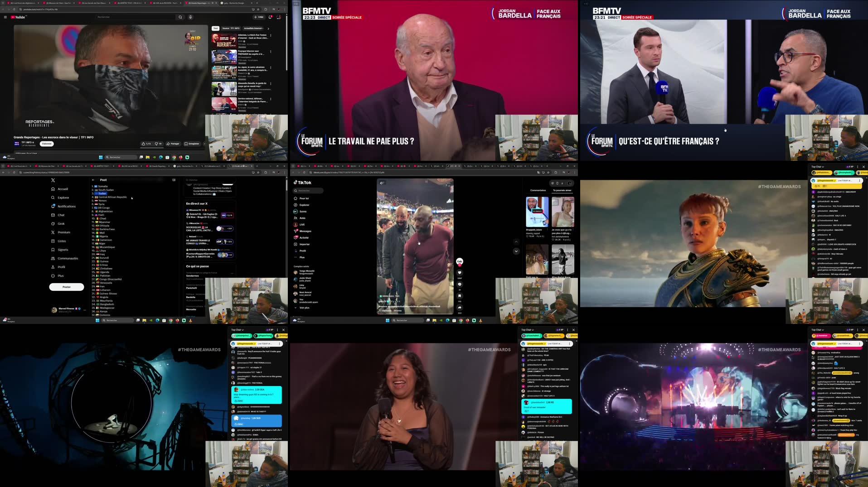The width and height of the screenshot is (868, 487).
Task: Go to next TikTok video down chevron
Action: click(x=516, y=251)
